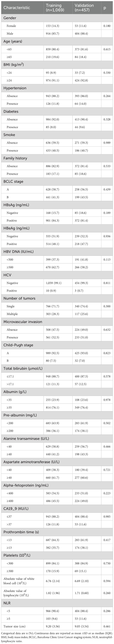Viewport: 114px width, 644px height.
Task: Select the Prothrombin time (s) heading
Action: [x=21, y=532]
